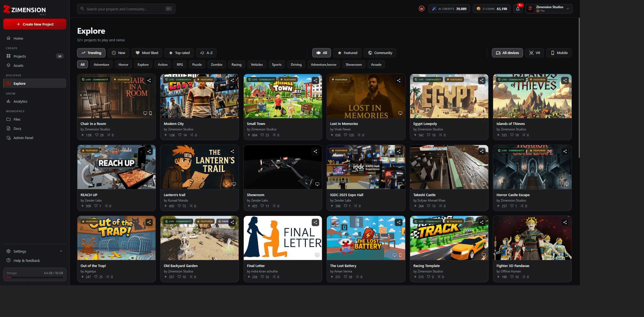644x317 pixels.
Task: Select the Horror category chip
Action: (x=123, y=65)
